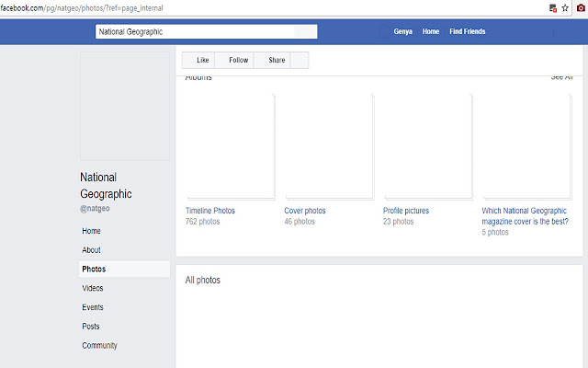The height and width of the screenshot is (368, 588).
Task: Click the 762 photos count text
Action: 202,222
